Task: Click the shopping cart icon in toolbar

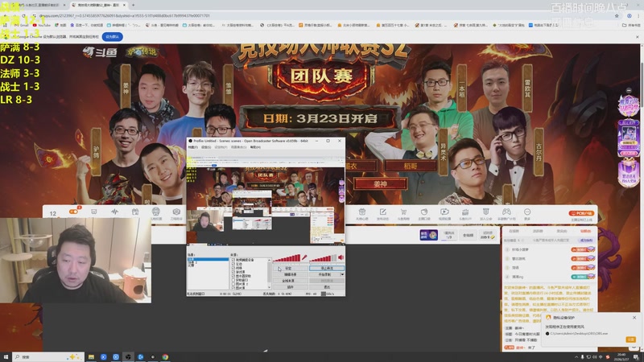Action: pyautogui.click(x=403, y=212)
